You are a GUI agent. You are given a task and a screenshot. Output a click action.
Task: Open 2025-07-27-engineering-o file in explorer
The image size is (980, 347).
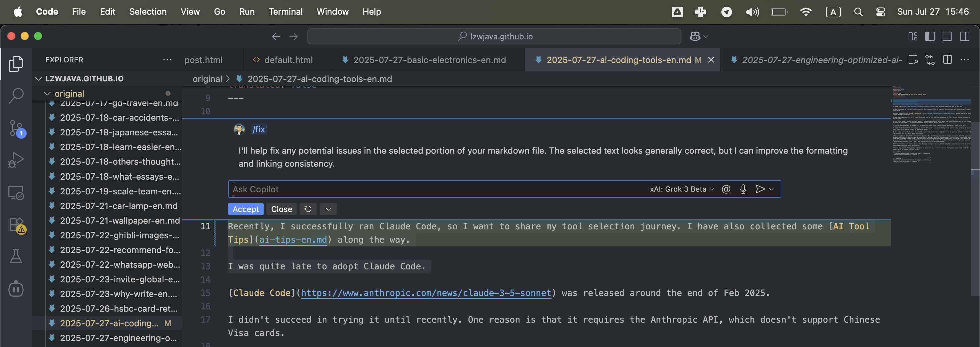click(x=118, y=338)
